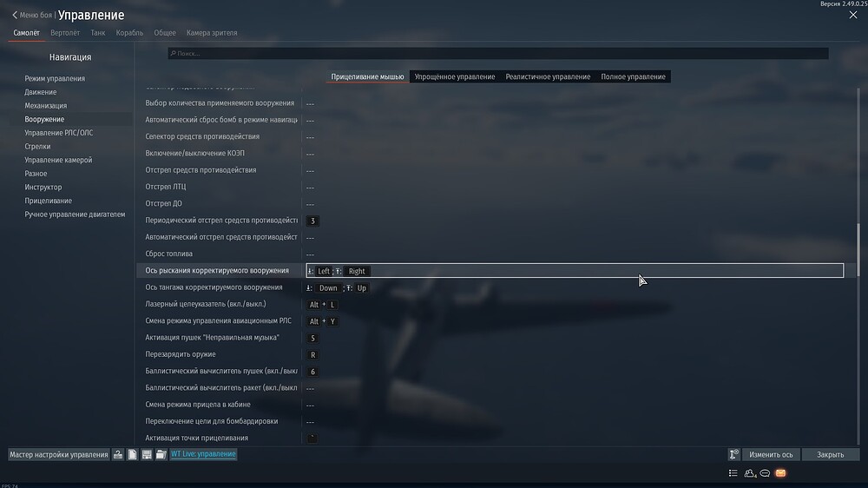868x488 pixels.
Task: Click the blank document icon in bottom toolbar
Action: (x=132, y=454)
